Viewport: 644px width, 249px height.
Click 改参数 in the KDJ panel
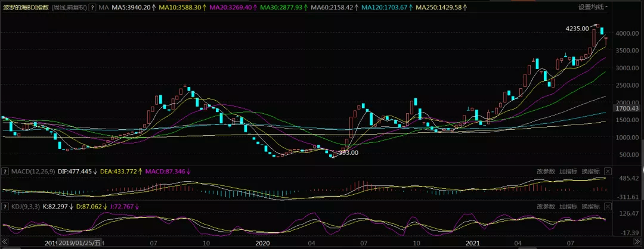pyautogui.click(x=546, y=206)
